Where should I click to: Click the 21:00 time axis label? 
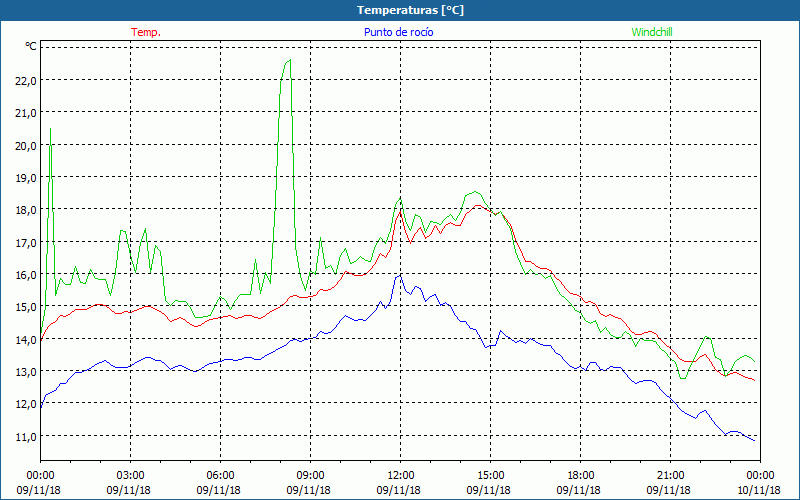click(x=670, y=476)
